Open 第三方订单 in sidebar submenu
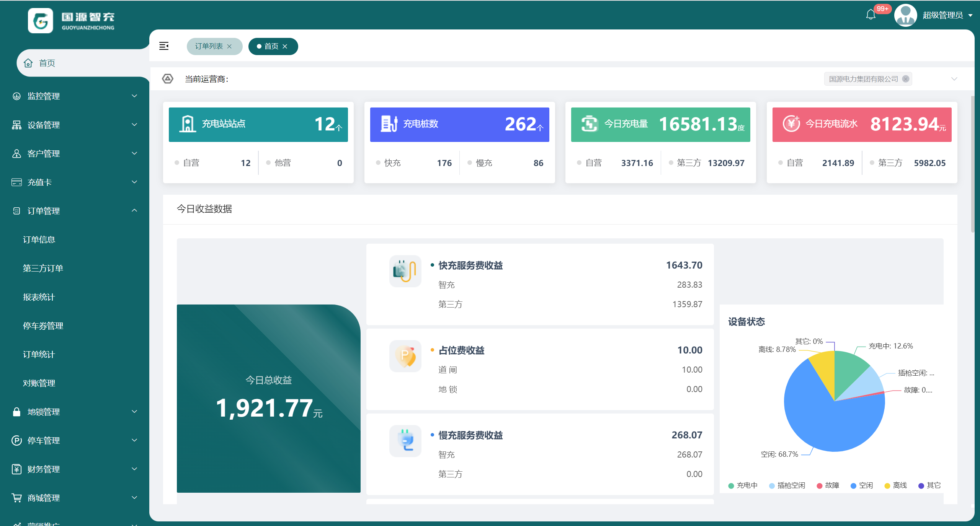The width and height of the screenshot is (980, 526). click(43, 268)
